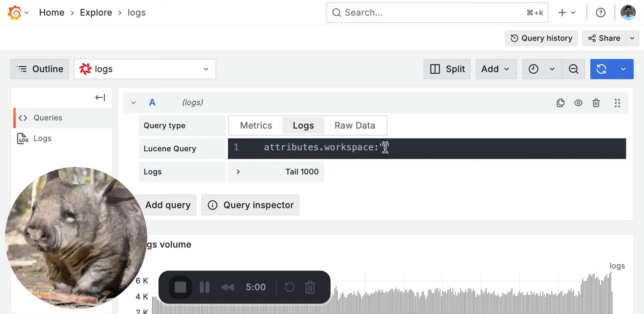This screenshot has width=644, height=314.
Task: Select the Metrics query type
Action: coord(256,125)
